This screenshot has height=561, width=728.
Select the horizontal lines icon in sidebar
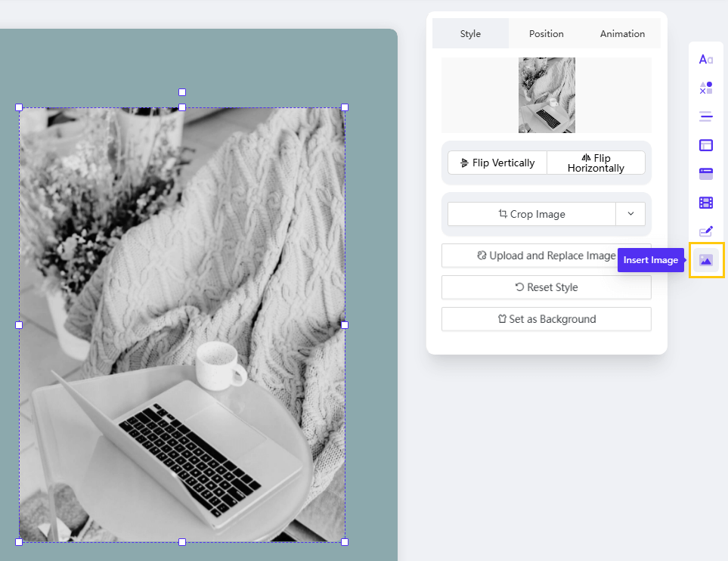(x=705, y=116)
